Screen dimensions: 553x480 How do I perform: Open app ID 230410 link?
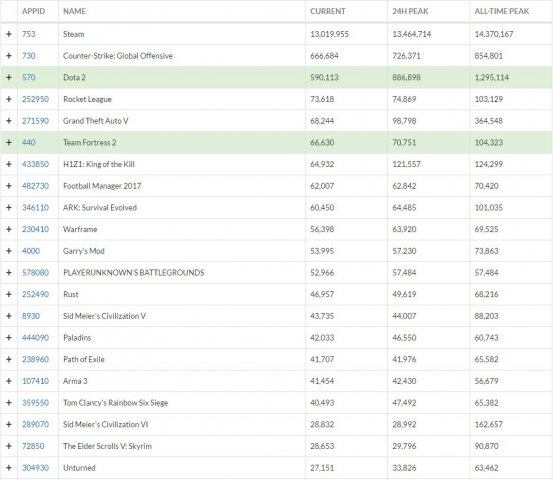click(35, 229)
